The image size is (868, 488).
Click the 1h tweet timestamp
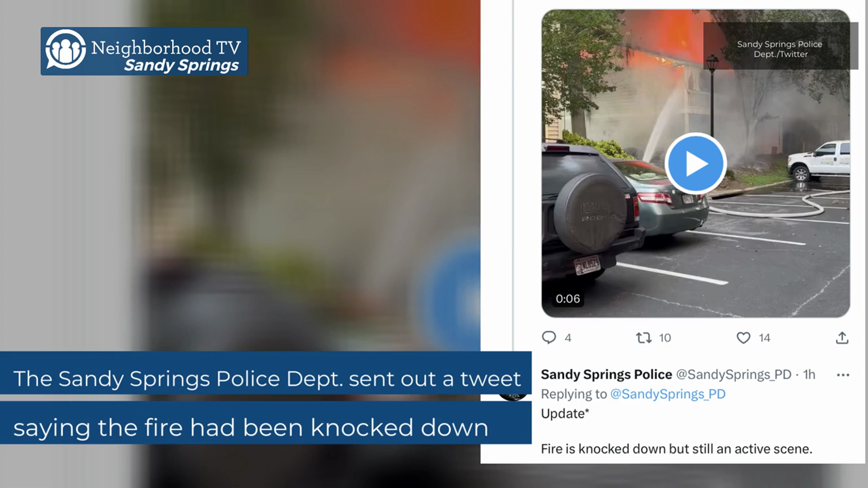(x=809, y=375)
